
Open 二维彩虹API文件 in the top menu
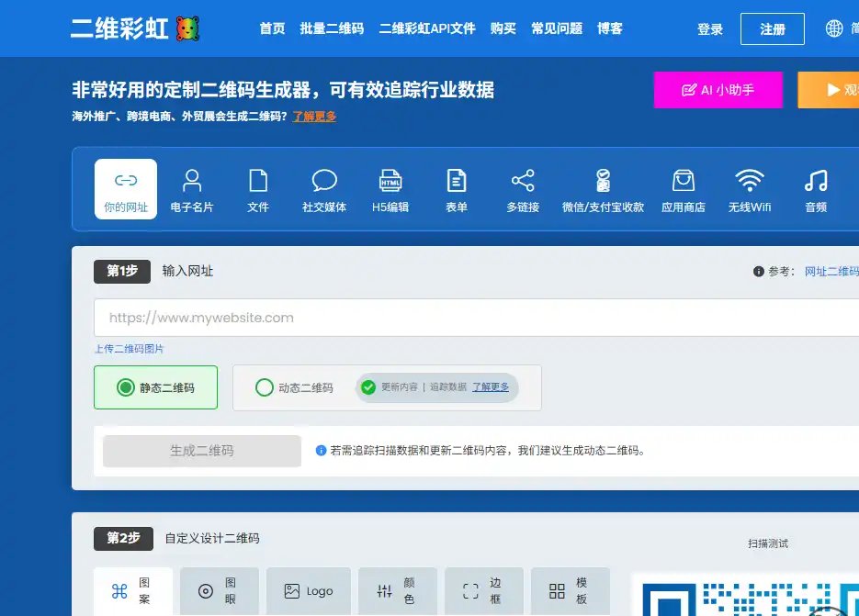[x=427, y=28]
